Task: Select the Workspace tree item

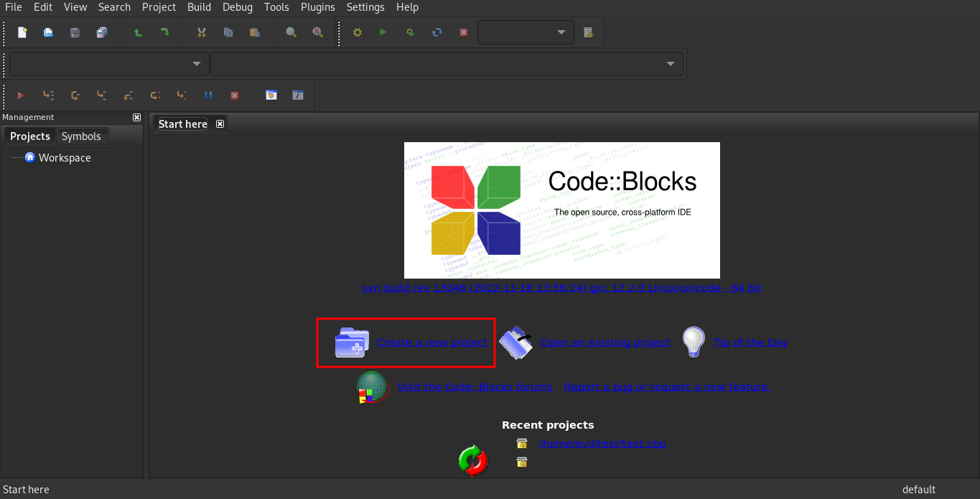Action: click(65, 158)
